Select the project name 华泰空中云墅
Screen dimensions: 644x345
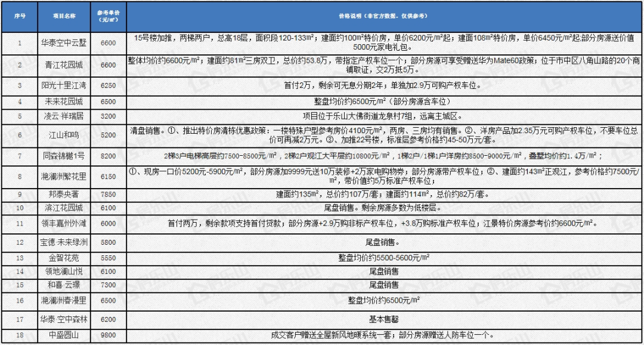click(x=64, y=43)
